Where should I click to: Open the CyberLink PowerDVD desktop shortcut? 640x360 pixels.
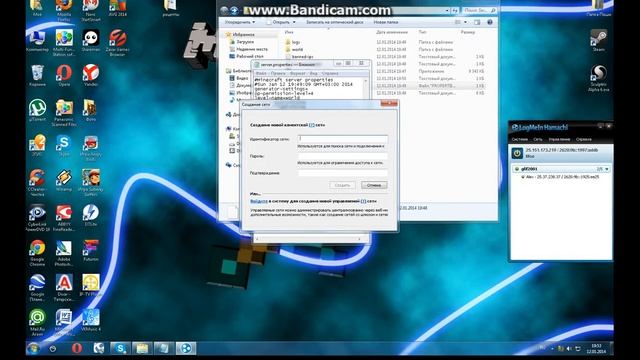pyautogui.click(x=37, y=218)
